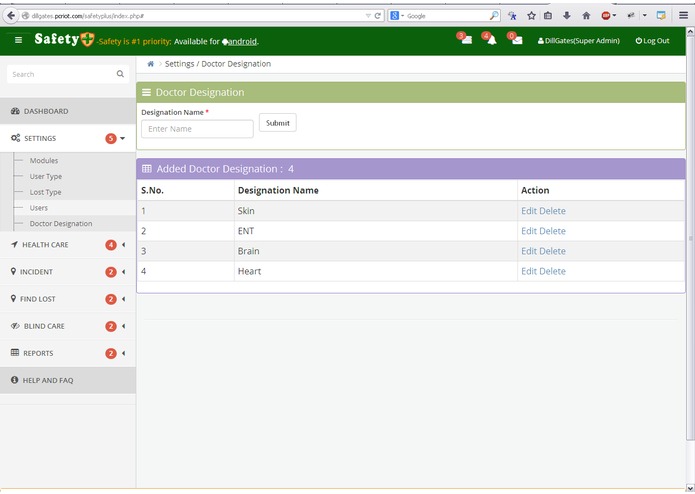The height and width of the screenshot is (494, 695).
Task: Click Edit for the Skin designation
Action: coord(529,211)
